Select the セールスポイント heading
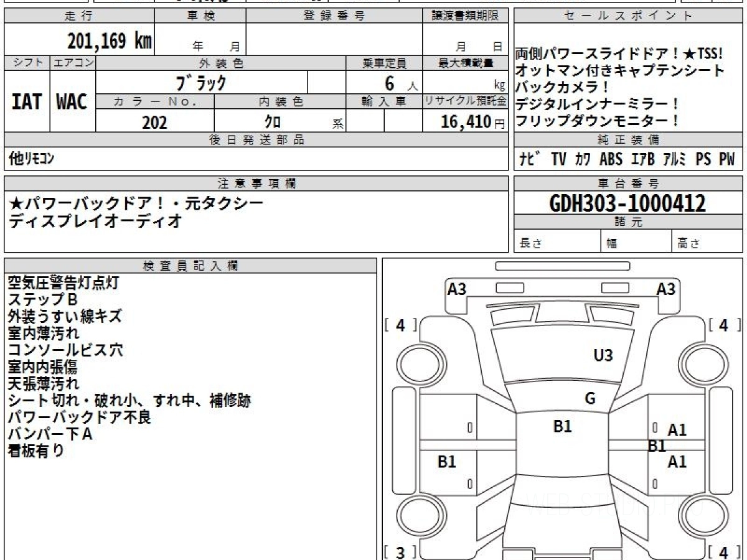This screenshot has height=560, width=747. [x=628, y=16]
